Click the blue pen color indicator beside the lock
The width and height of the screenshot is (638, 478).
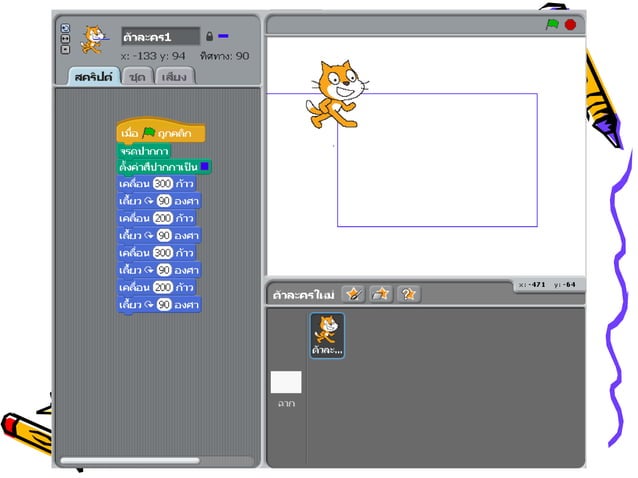223,36
